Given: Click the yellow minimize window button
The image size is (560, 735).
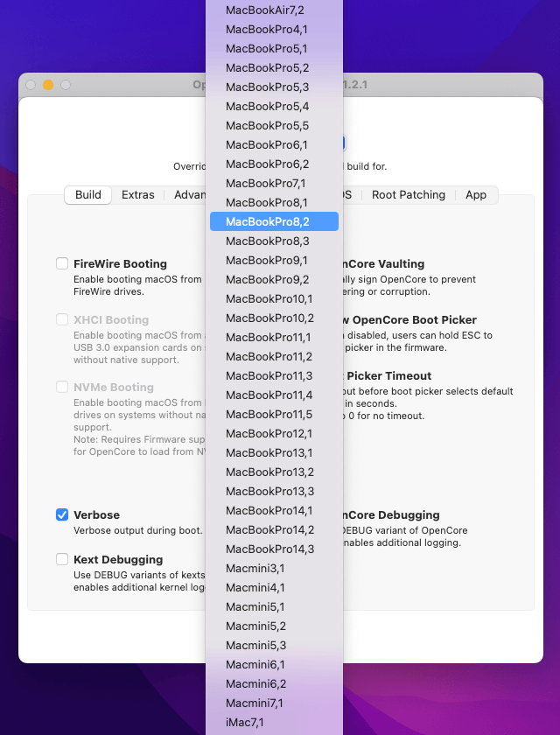Looking at the screenshot, I should [x=48, y=85].
